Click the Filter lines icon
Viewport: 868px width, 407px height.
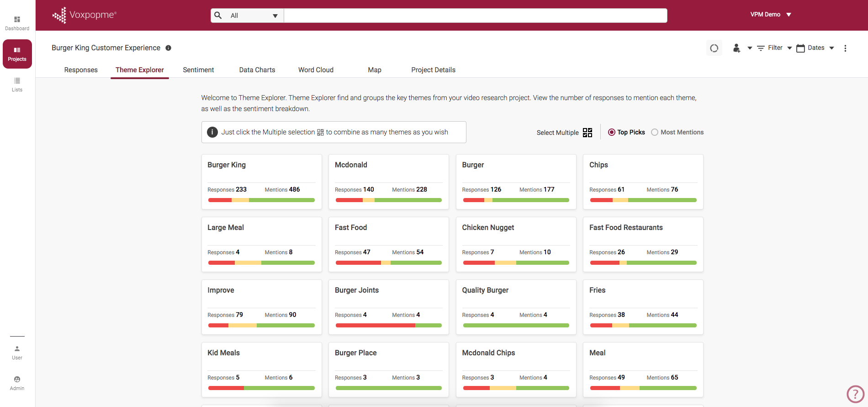click(761, 48)
